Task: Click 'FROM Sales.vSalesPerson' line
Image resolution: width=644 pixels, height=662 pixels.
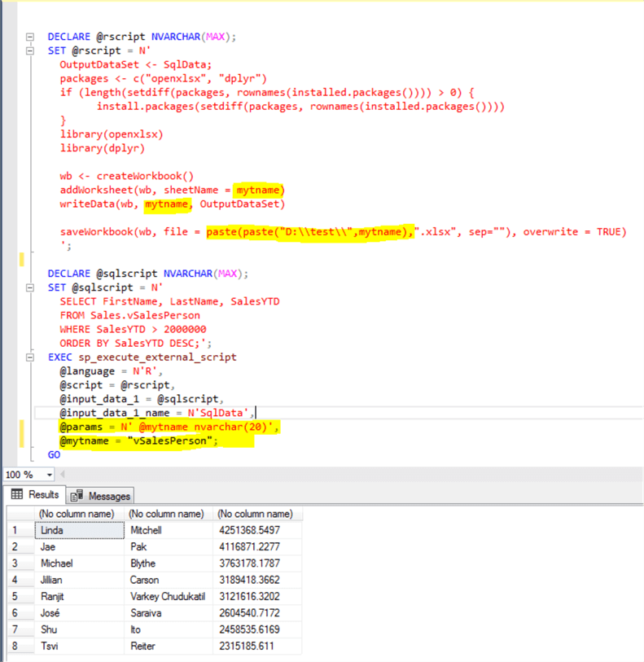Action: click(x=130, y=315)
